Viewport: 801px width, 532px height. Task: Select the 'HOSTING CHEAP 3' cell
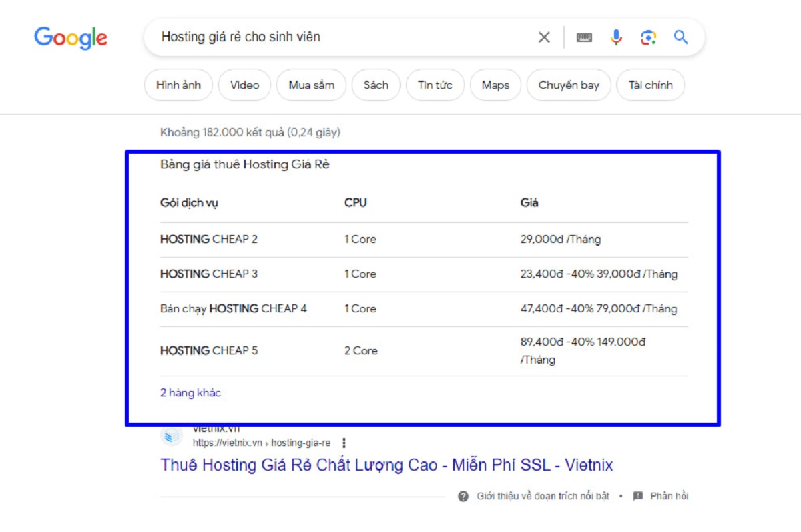[x=209, y=274]
